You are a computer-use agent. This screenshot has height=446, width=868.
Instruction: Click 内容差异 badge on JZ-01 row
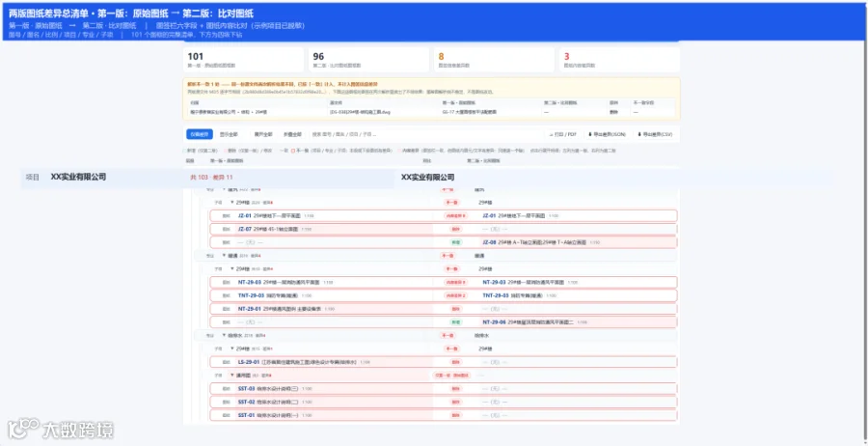[x=455, y=215]
